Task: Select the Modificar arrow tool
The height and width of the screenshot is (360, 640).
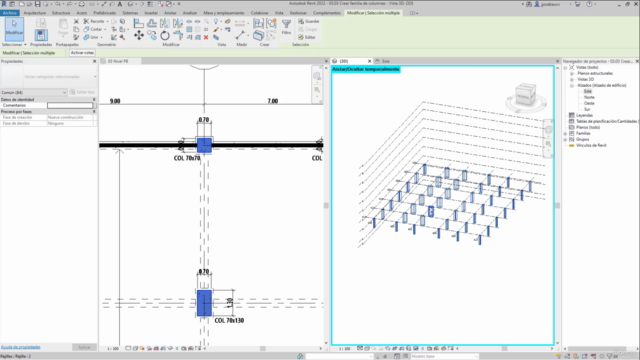Action: click(14, 29)
